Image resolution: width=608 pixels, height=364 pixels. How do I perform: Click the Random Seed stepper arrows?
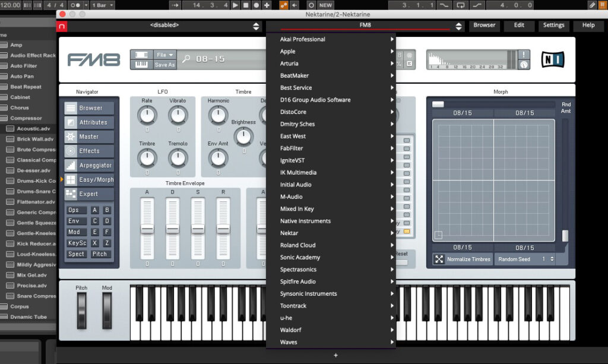tap(552, 259)
